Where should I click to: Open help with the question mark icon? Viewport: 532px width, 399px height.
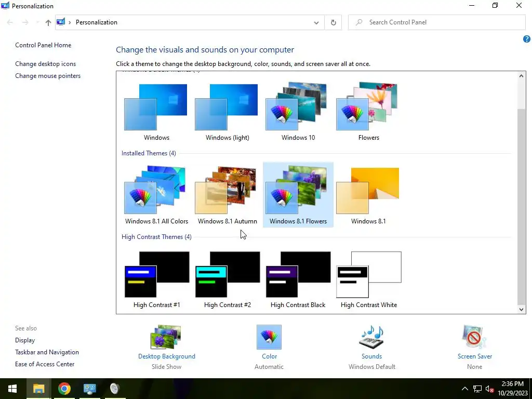pyautogui.click(x=526, y=39)
